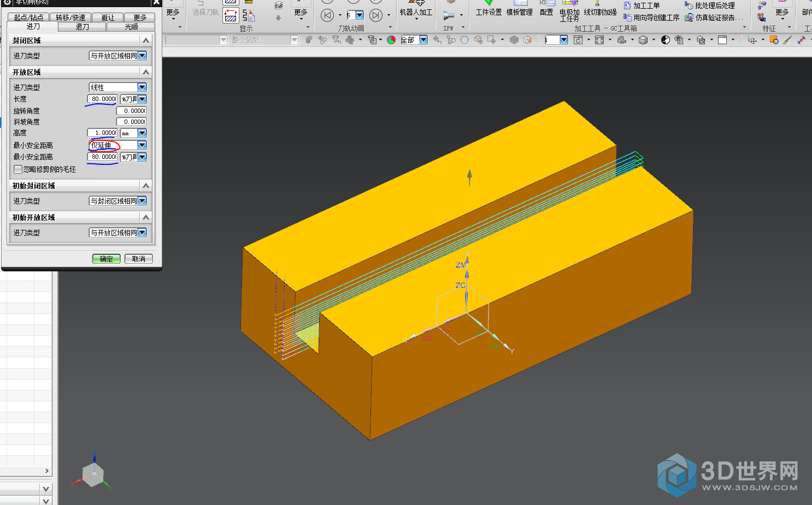Open the 更多 menu in 特征 group
Viewport: 812px width, 505px height.
[x=782, y=12]
